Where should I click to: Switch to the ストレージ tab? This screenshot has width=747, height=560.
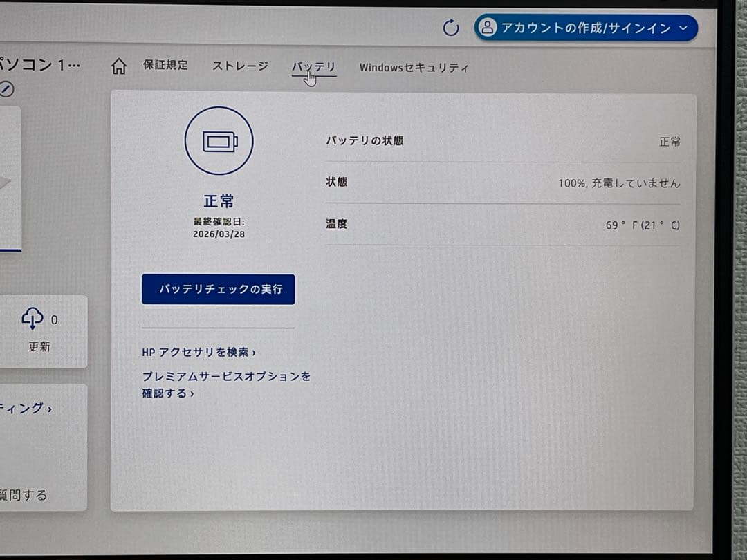click(240, 66)
